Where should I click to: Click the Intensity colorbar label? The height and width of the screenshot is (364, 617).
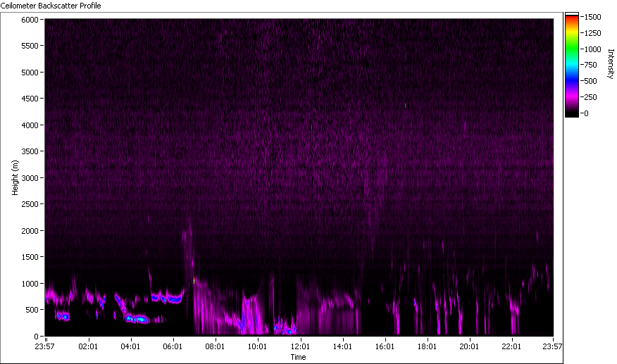coord(611,64)
